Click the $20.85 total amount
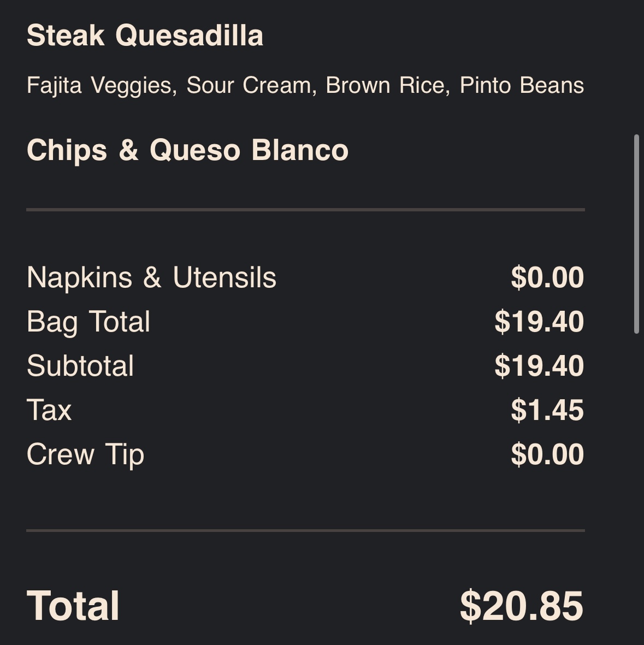This screenshot has height=645, width=644. pos(521,606)
